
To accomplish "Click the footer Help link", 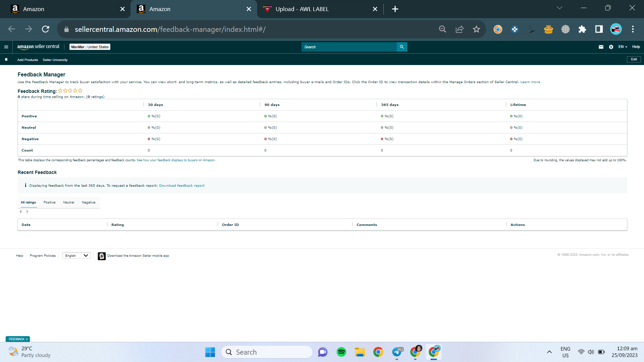I will [x=19, y=256].
